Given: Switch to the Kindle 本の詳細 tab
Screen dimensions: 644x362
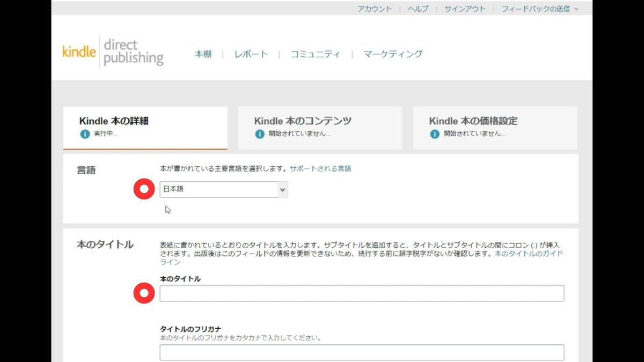Looking at the screenshot, I should click(145, 128).
